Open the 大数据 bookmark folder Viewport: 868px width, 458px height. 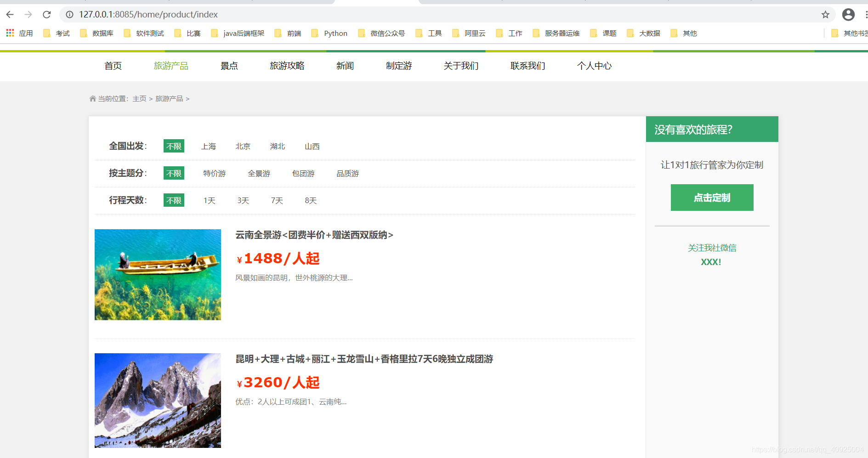[643, 33]
